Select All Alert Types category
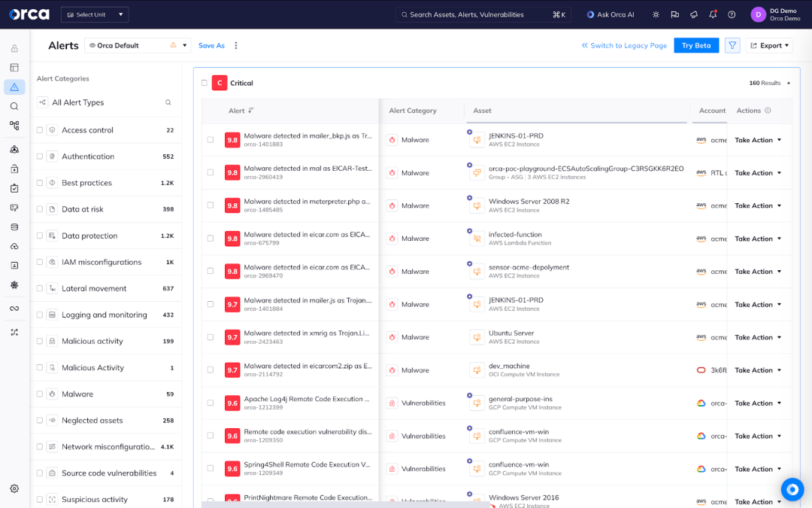Viewport: 812px width, 508px height. [x=77, y=102]
